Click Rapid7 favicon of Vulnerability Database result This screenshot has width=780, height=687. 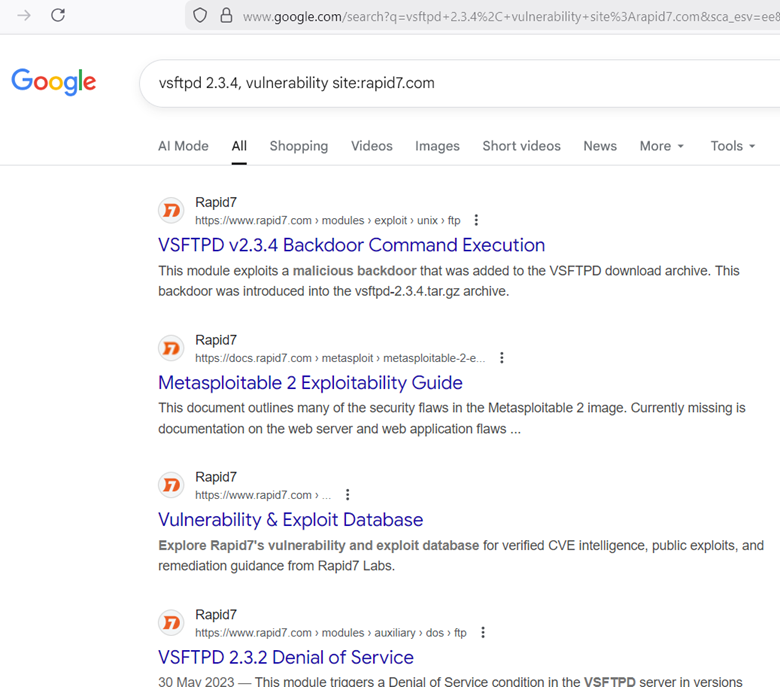[171, 485]
